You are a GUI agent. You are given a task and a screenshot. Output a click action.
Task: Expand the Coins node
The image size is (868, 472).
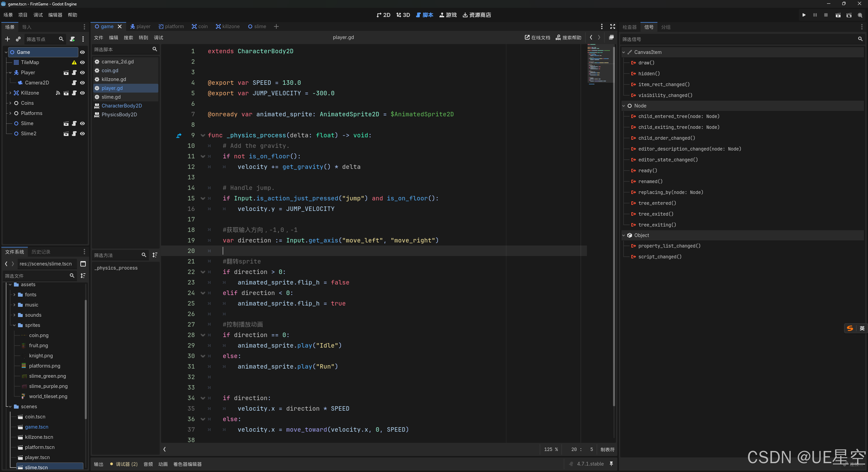coord(10,103)
